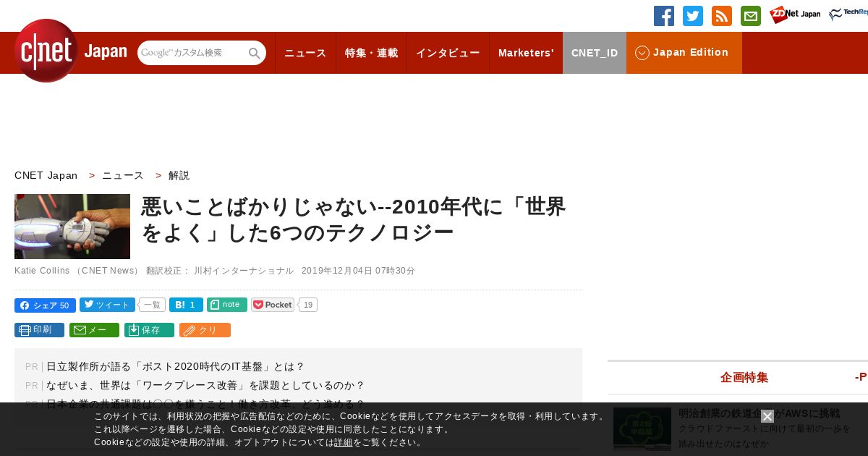The image size is (868, 456).
Task: Open the CNET_ID menu
Action: click(x=595, y=53)
